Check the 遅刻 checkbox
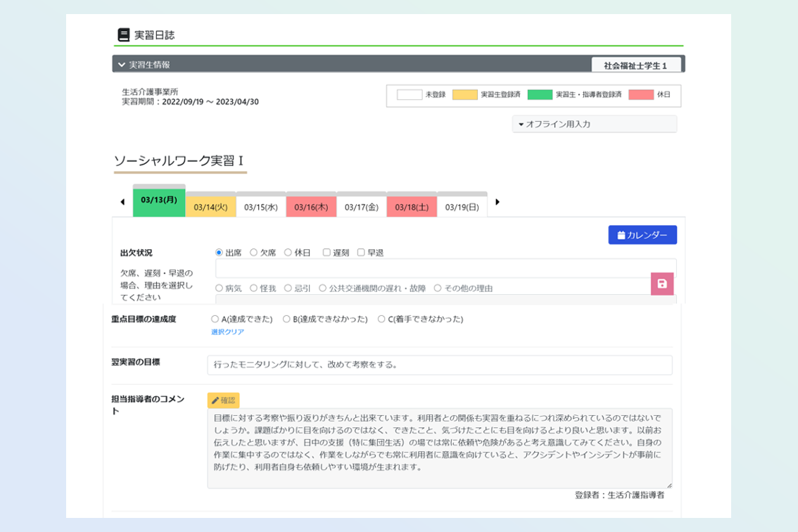The height and width of the screenshot is (532, 798). click(x=327, y=253)
